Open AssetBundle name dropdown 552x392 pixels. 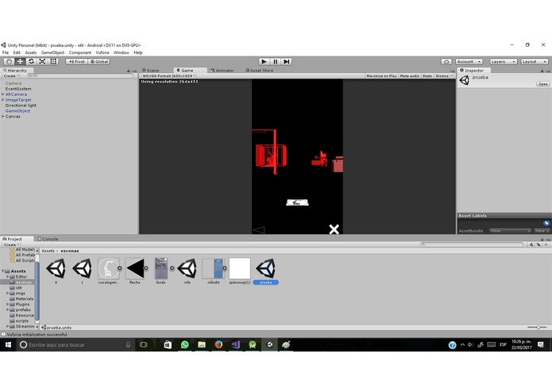[x=510, y=231]
